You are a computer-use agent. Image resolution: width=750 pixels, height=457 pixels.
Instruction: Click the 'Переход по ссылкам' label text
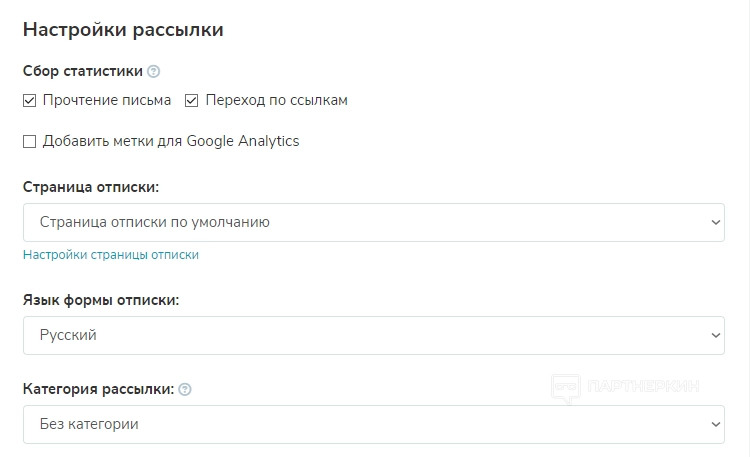tap(276, 101)
